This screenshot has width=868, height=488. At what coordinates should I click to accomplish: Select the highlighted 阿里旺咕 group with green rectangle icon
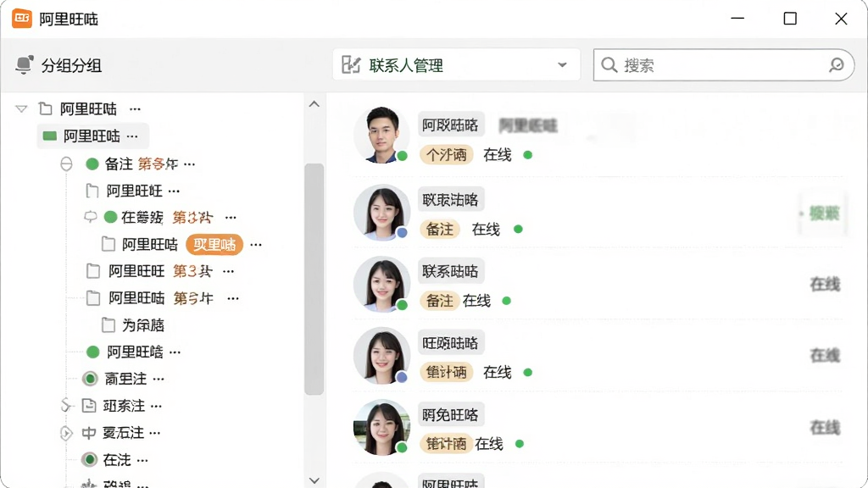92,136
